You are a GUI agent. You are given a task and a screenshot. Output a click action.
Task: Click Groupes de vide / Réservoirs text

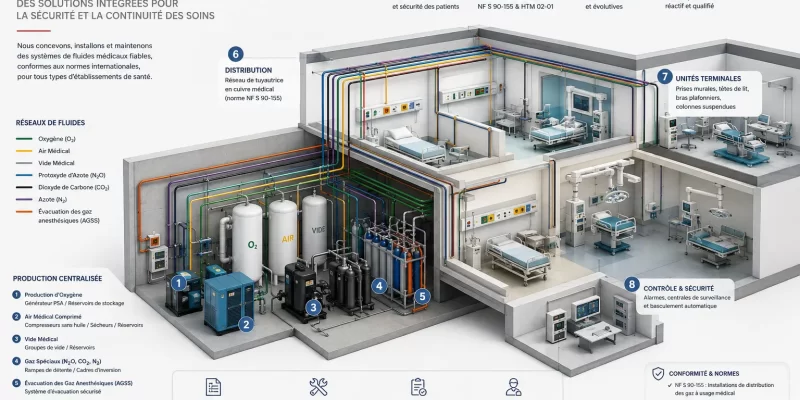coord(60,347)
